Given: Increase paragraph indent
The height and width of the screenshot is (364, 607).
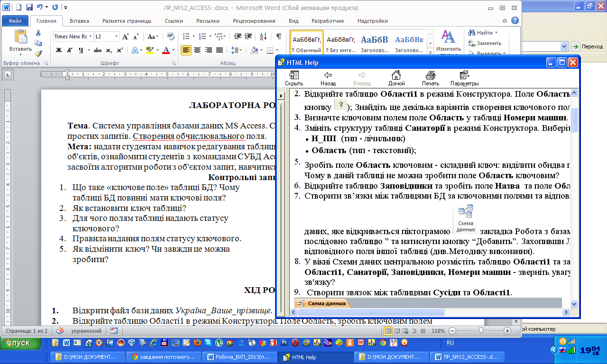Looking at the screenshot, I should [248, 36].
